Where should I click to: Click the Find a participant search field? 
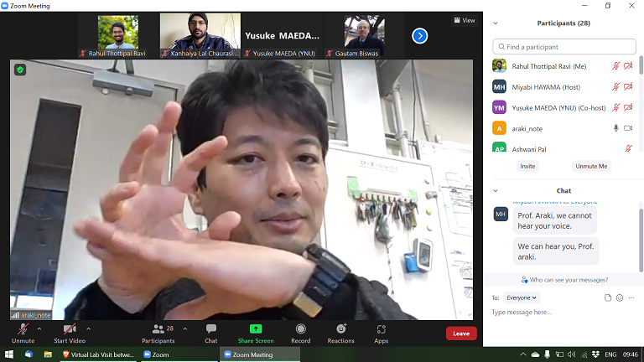tap(563, 47)
